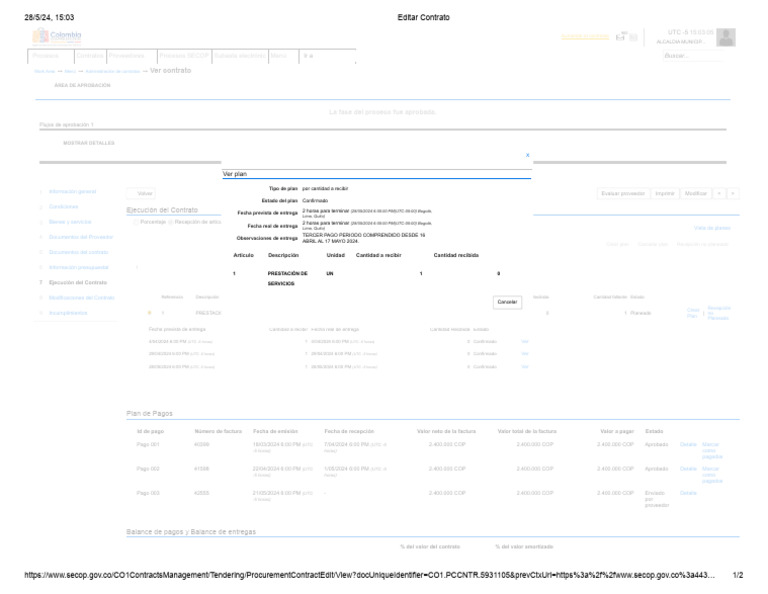Open the Colombia Compra Eficiente logo
The image size is (768, 594).
(57, 37)
